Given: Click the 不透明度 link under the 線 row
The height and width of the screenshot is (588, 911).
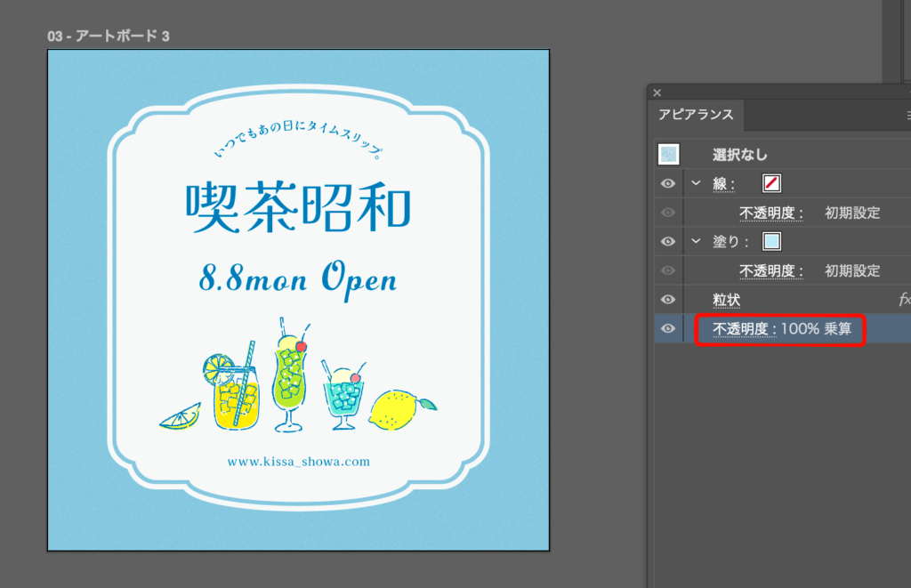Looking at the screenshot, I should 771,213.
